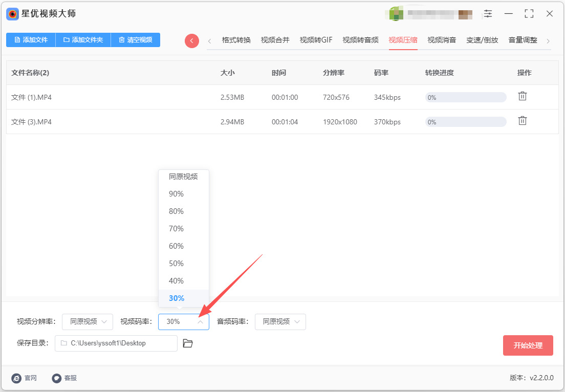Image resolution: width=565 pixels, height=392 pixels.
Task: Click the 星优视频大师 app logo
Action: pos(13,14)
